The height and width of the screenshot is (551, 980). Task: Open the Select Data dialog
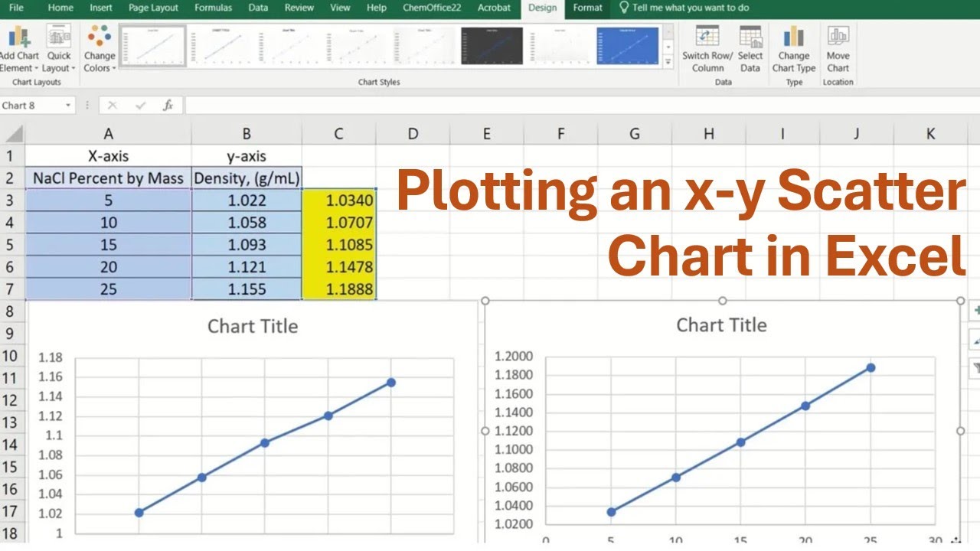click(x=750, y=49)
